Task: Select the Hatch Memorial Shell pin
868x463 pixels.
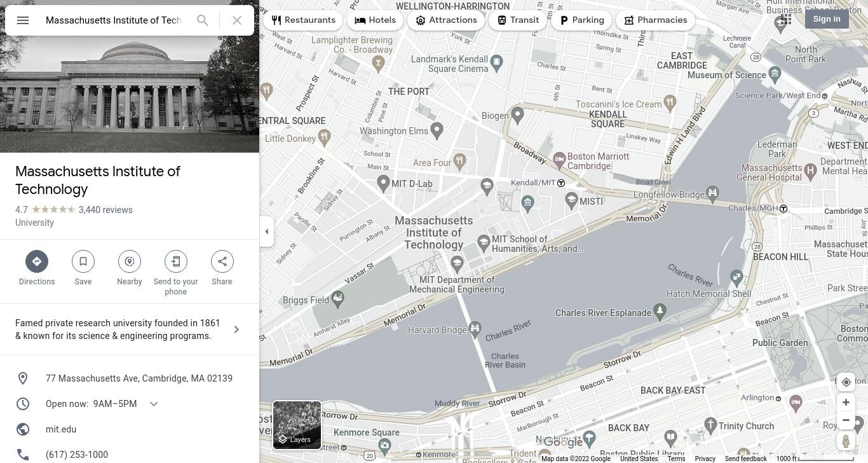Action: click(736, 277)
